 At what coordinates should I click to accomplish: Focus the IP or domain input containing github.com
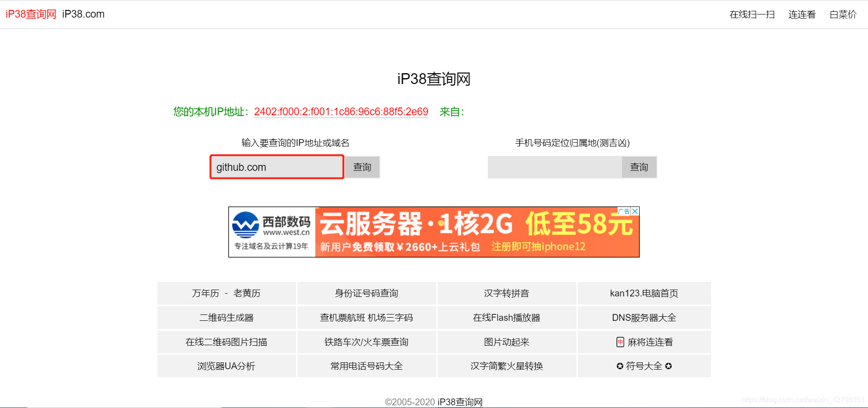[277, 167]
